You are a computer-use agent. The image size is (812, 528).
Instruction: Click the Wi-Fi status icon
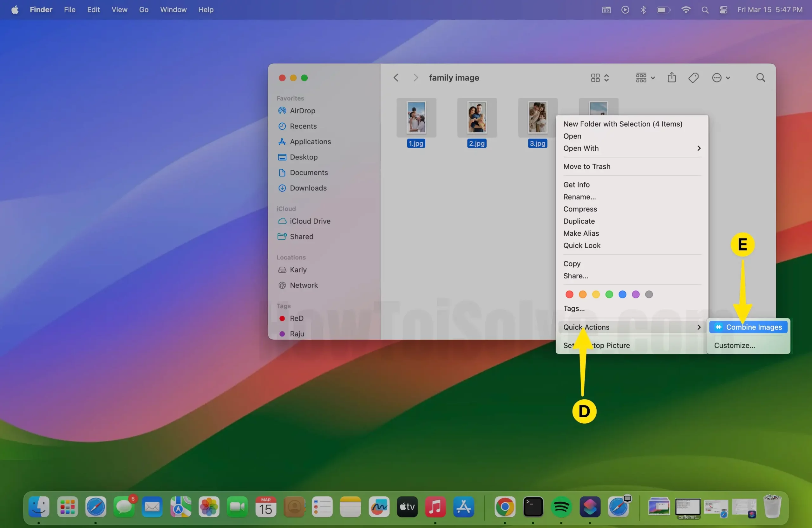pos(686,10)
